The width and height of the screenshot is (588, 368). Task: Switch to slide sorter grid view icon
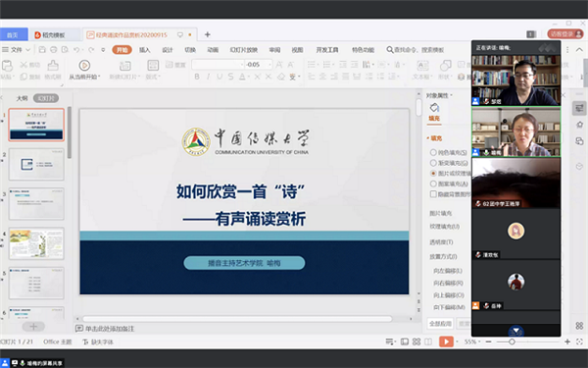coord(416,342)
